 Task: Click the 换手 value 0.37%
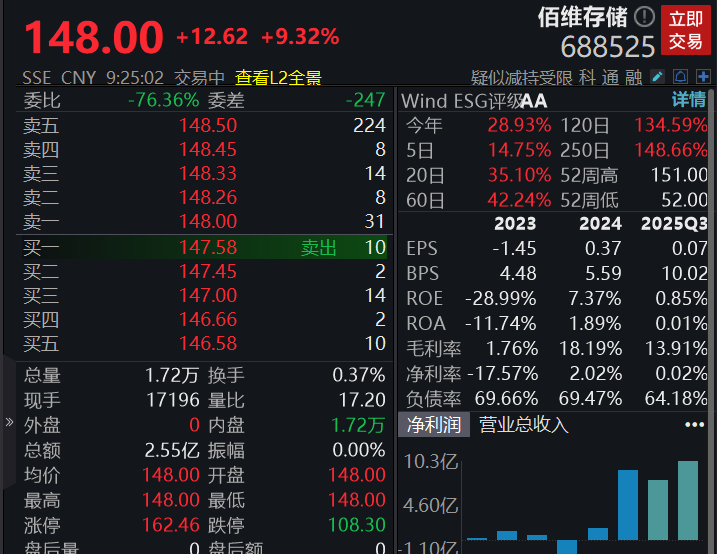[x=359, y=375]
